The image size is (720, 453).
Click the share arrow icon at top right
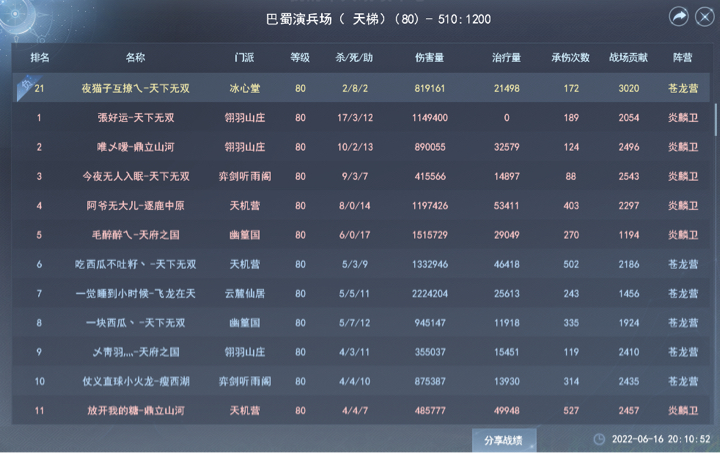(679, 17)
